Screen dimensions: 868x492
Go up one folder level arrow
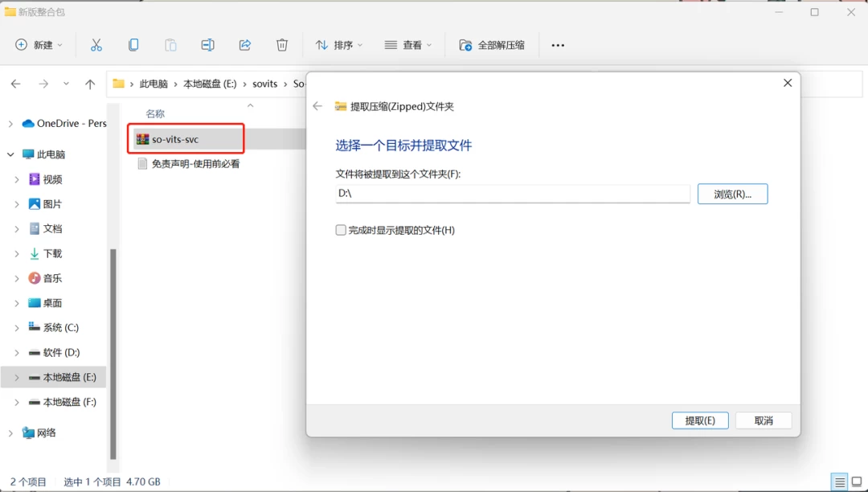pos(90,84)
